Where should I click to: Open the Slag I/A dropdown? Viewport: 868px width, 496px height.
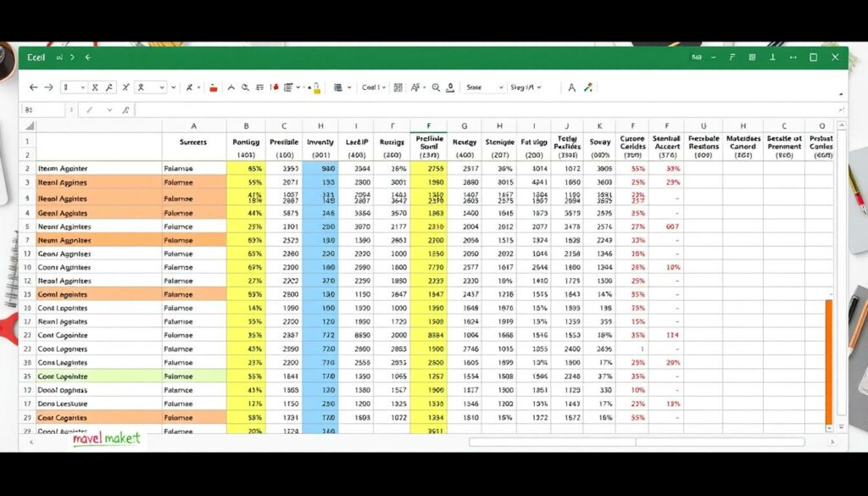526,87
